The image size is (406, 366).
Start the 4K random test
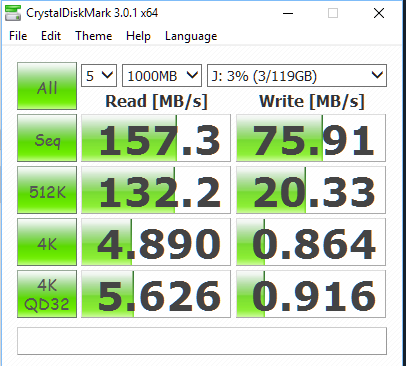(x=47, y=242)
